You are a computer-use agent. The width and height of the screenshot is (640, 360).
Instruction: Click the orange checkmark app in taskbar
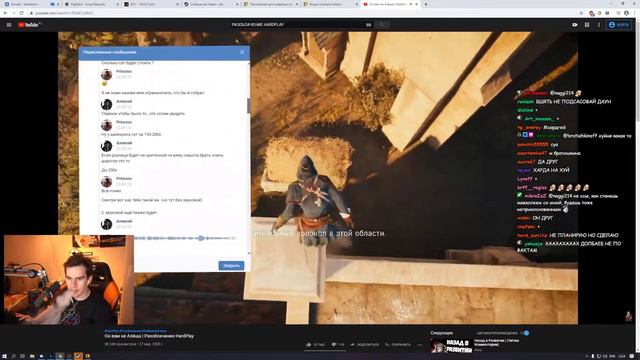click(78, 356)
